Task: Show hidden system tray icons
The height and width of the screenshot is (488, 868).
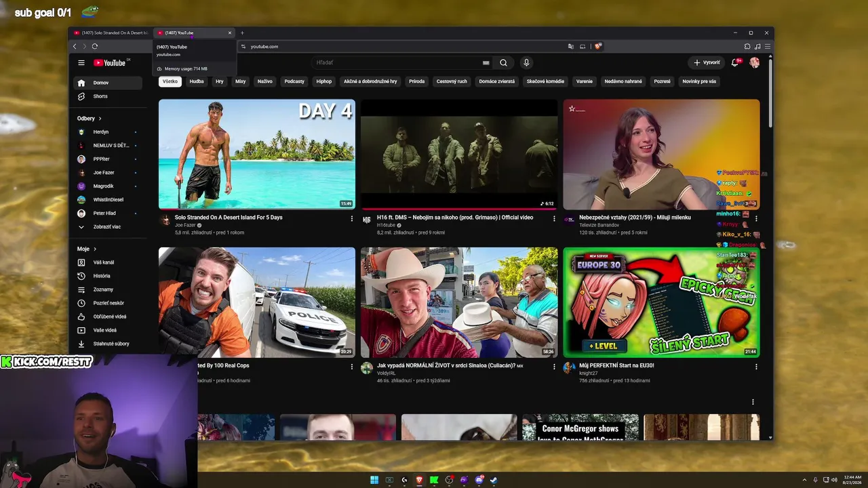Action: 804,480
